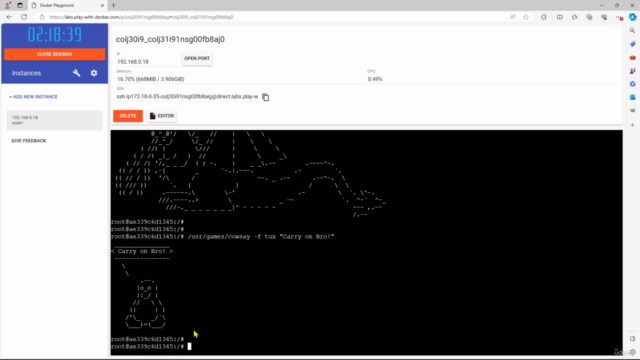Open the sidebar shopping tag icon

[632, 44]
